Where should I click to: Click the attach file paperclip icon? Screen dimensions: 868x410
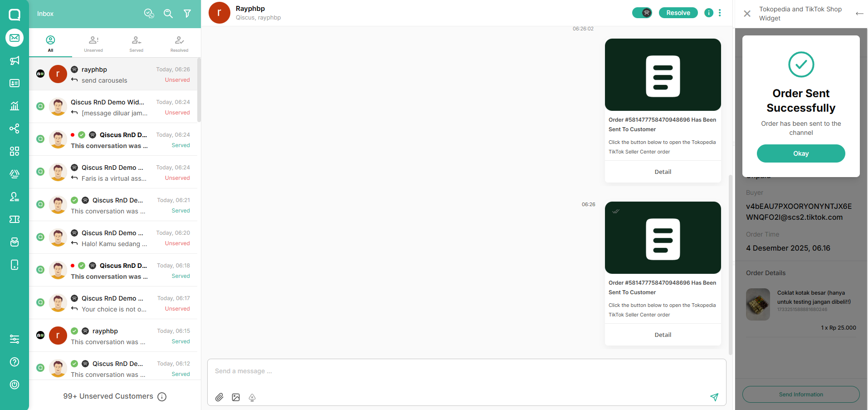(x=219, y=397)
